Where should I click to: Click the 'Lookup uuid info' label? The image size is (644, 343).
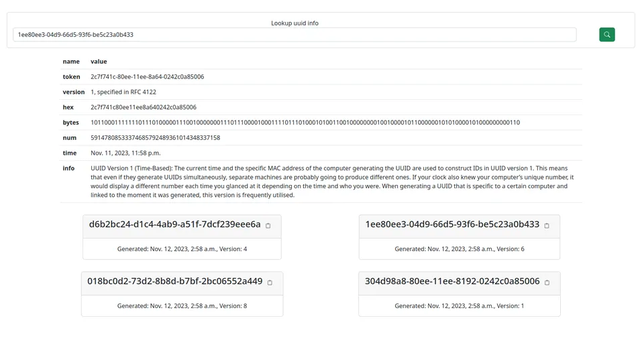(x=294, y=23)
